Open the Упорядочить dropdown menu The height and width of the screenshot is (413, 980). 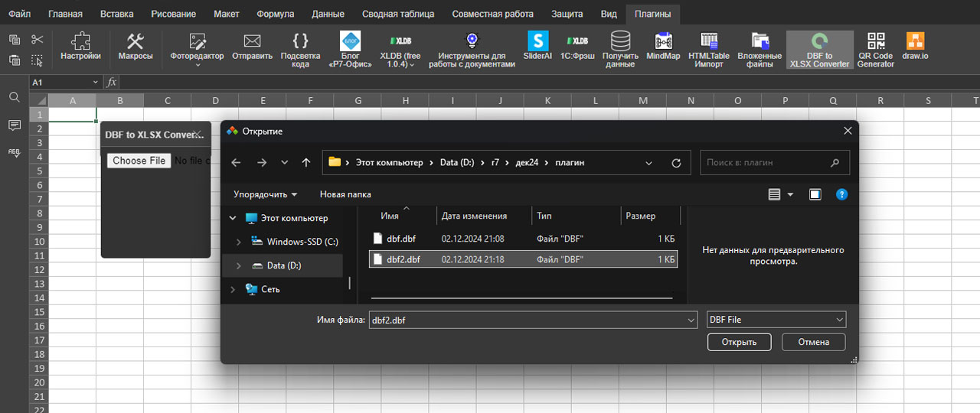[x=265, y=194]
